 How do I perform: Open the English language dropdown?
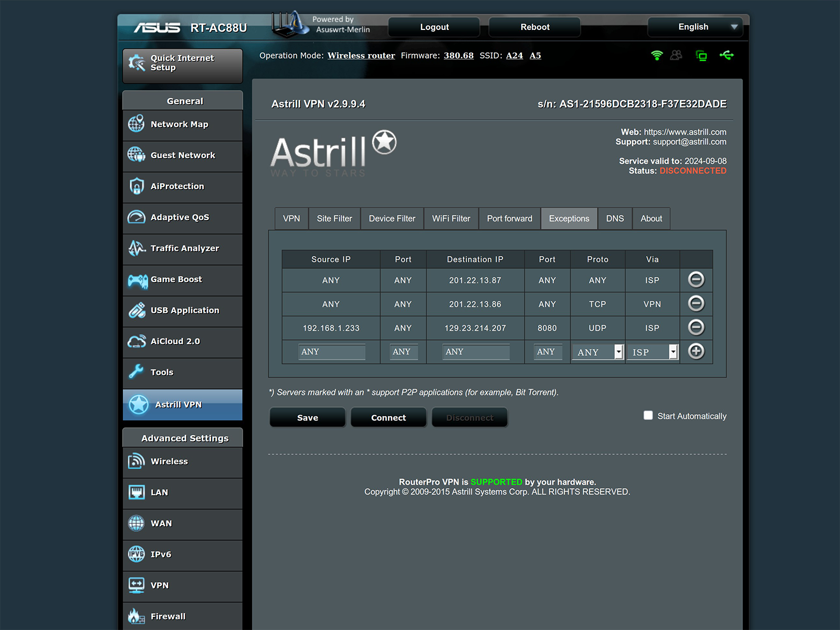coord(695,27)
